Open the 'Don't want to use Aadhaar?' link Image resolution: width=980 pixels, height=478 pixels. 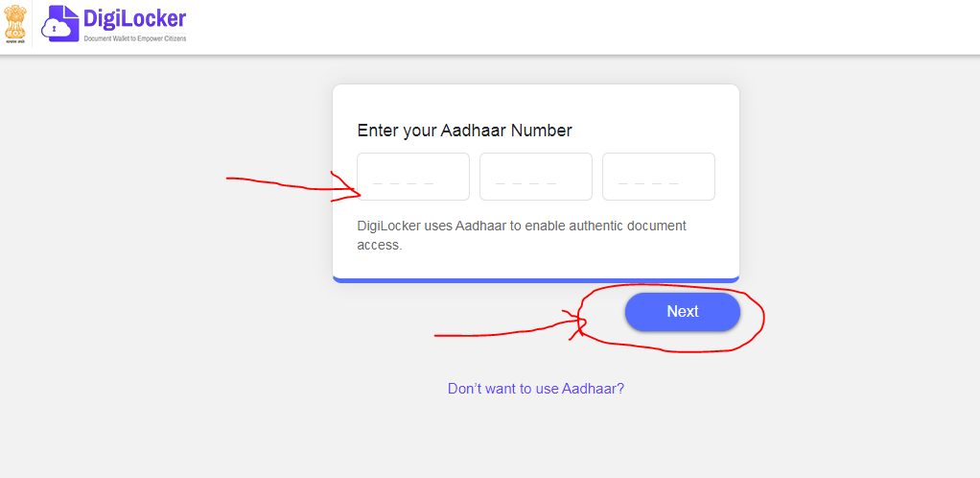pyautogui.click(x=535, y=389)
